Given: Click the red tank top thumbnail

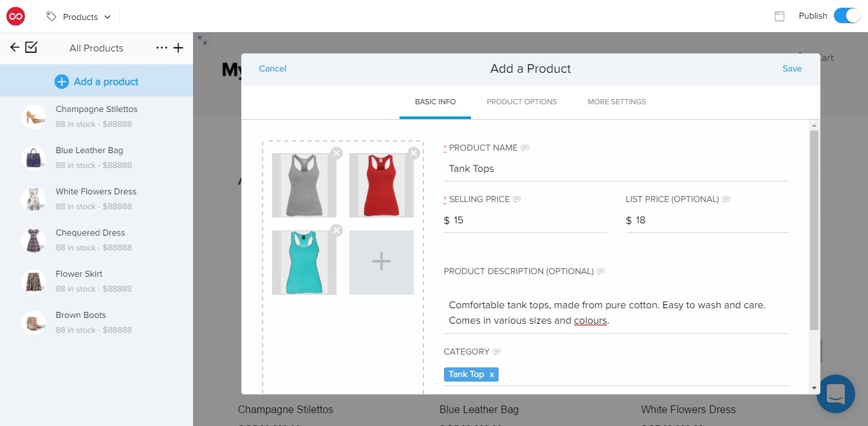Looking at the screenshot, I should coord(382,185).
